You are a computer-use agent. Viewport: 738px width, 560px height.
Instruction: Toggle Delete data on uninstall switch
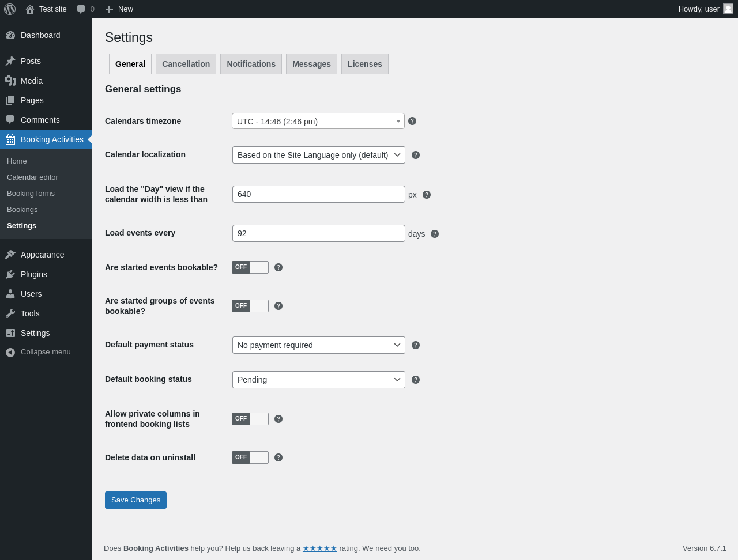[250, 457]
